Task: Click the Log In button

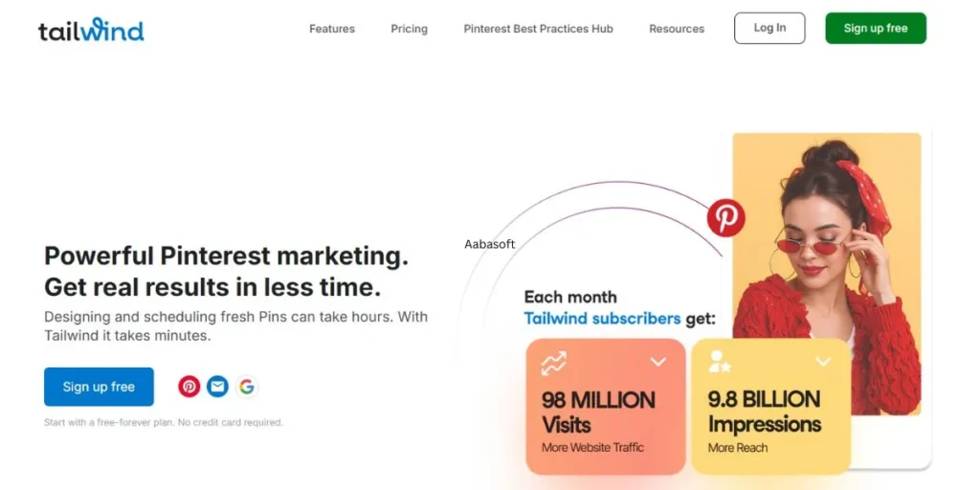Action: click(x=770, y=28)
